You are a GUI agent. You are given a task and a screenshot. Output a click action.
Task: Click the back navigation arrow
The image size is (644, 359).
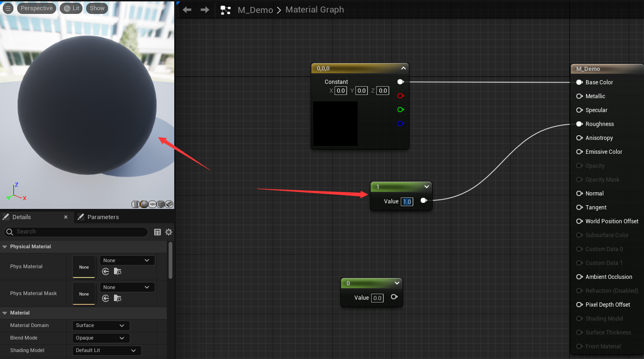pos(187,10)
